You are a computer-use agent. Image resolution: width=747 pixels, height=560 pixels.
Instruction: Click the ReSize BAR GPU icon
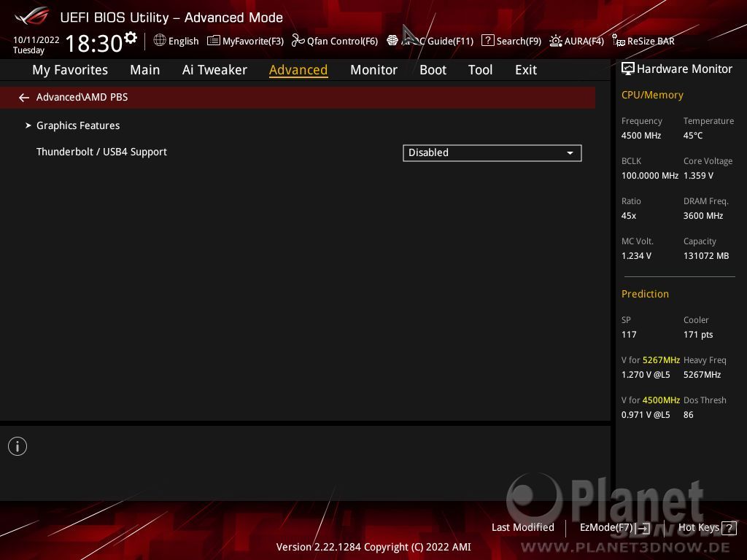(x=619, y=41)
